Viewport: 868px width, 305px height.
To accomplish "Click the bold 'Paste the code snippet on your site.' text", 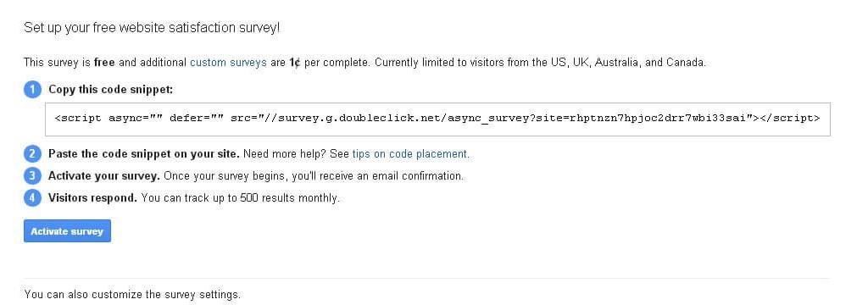I will click(144, 154).
